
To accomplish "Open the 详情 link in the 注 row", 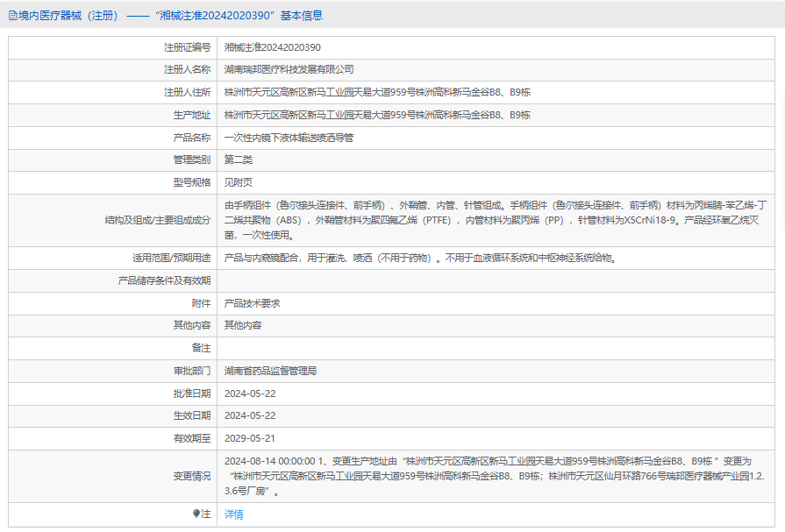I will pyautogui.click(x=233, y=514).
